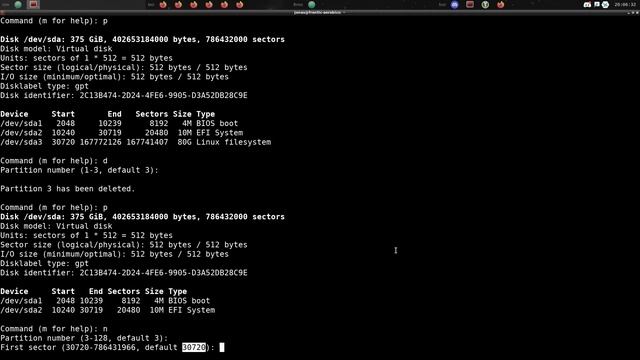Open the lone Firefox icon in the right taskbar group

pyautogui.click(x=501, y=4)
